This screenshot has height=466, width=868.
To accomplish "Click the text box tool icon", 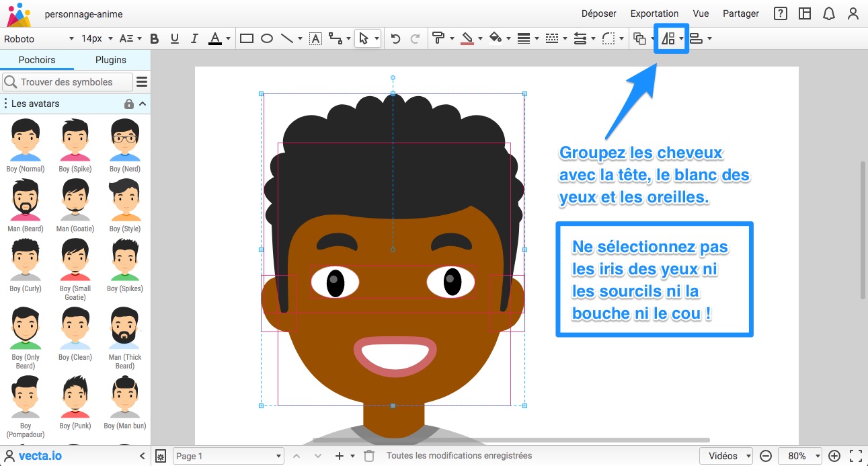I will point(315,38).
